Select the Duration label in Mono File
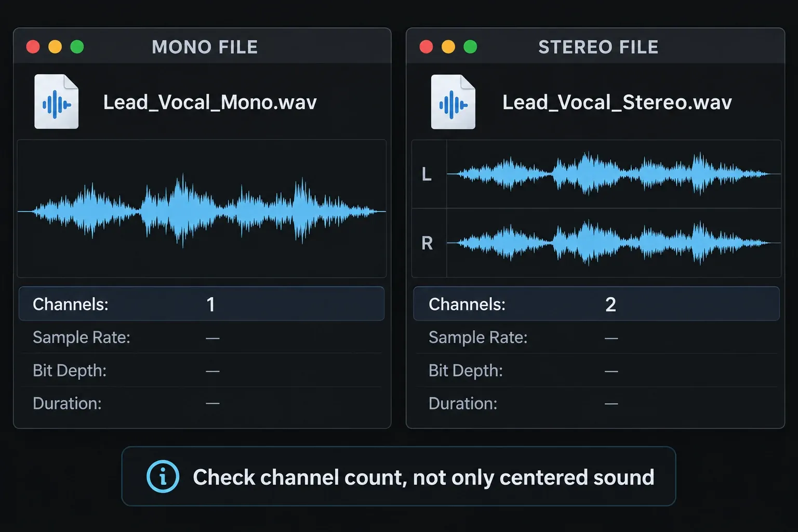Screen dimensions: 798x532 pyautogui.click(x=67, y=403)
